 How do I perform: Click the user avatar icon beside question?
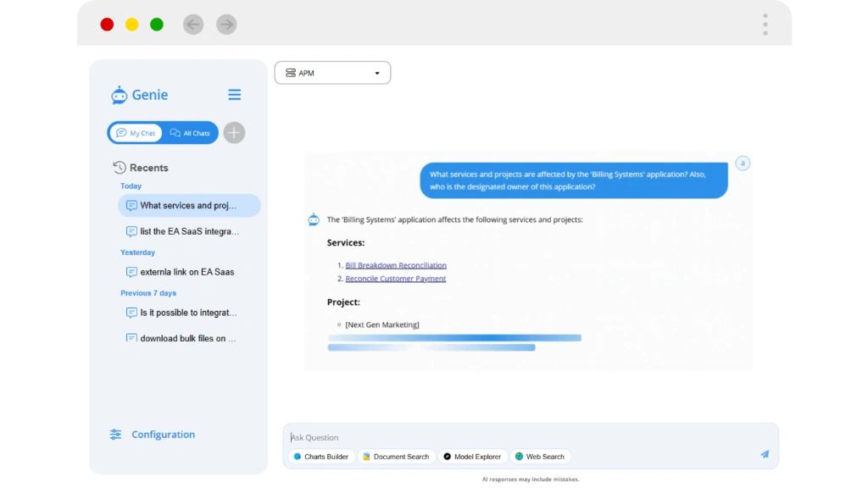pyautogui.click(x=743, y=164)
